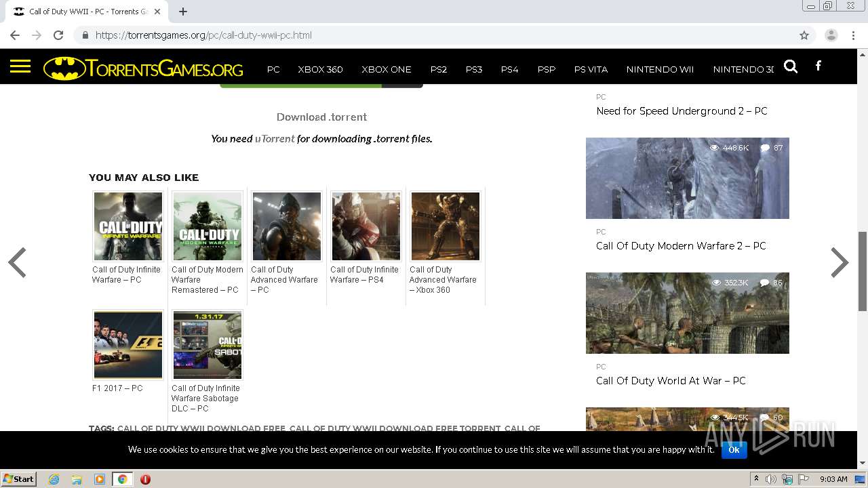Open Chrome's three-dot menu
Screen dimensions: 868x488
(x=854, y=35)
